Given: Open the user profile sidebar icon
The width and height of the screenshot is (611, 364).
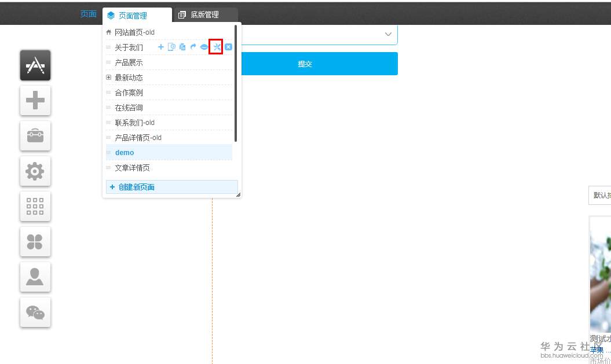Looking at the screenshot, I should click(x=35, y=277).
